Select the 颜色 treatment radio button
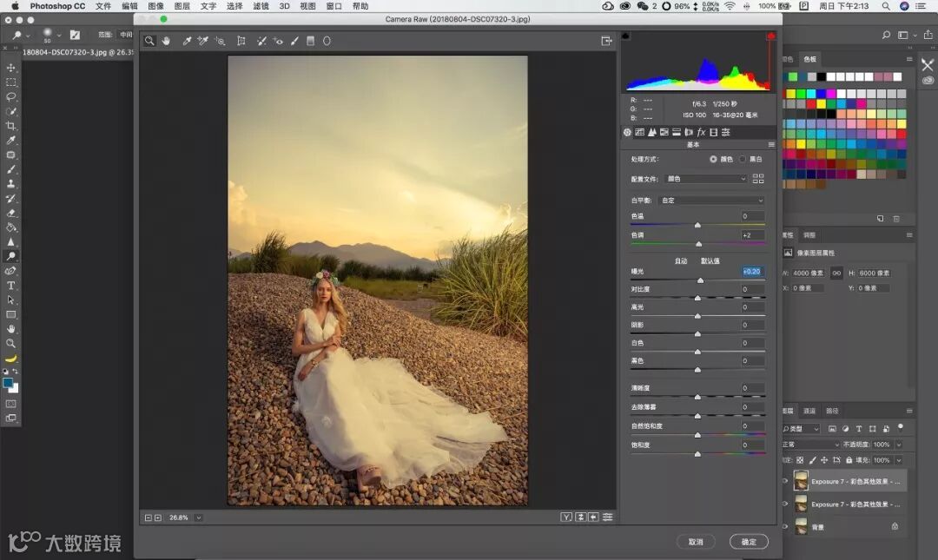The height and width of the screenshot is (560, 938). click(x=713, y=159)
